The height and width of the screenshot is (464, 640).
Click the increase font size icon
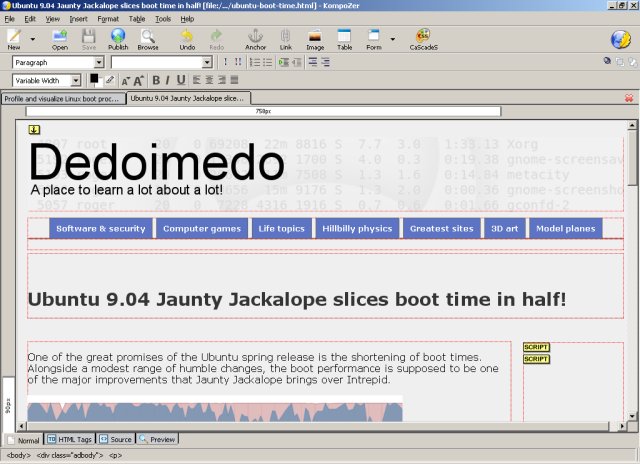139,80
